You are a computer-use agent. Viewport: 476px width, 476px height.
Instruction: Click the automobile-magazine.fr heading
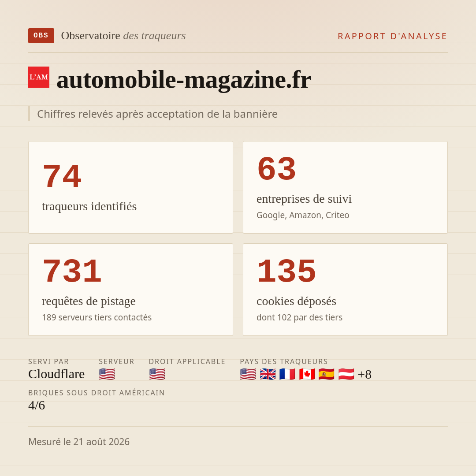coord(184,79)
